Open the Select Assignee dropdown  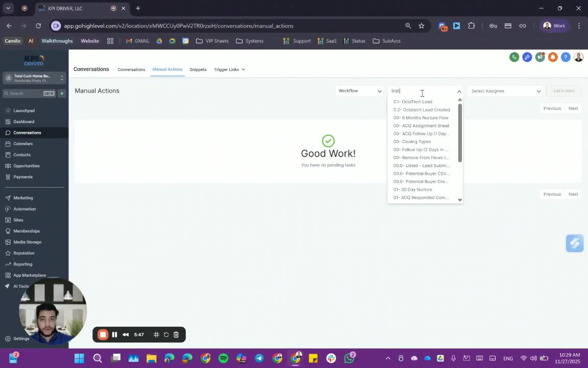(505, 91)
